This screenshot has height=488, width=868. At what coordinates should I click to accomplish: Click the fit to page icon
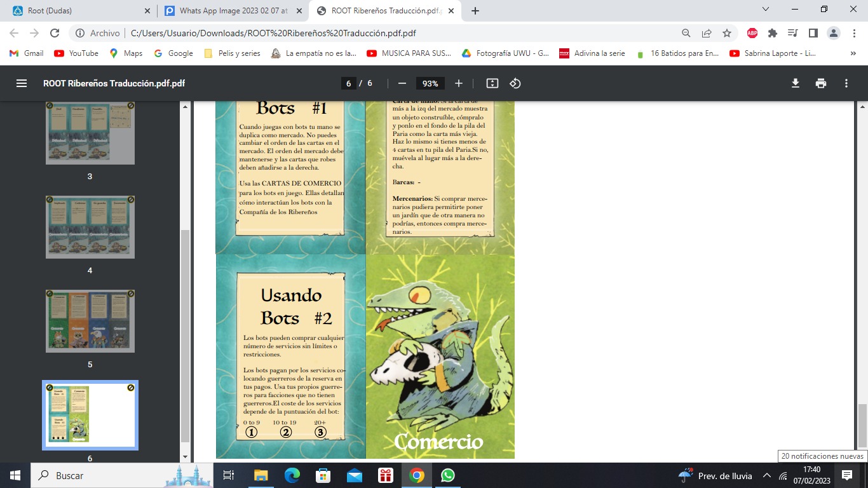point(492,83)
